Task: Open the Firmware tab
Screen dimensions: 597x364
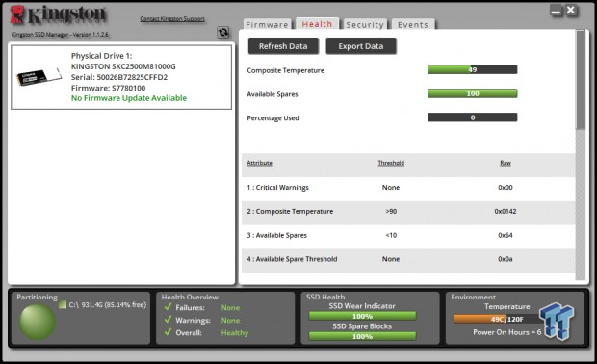Action: point(267,24)
